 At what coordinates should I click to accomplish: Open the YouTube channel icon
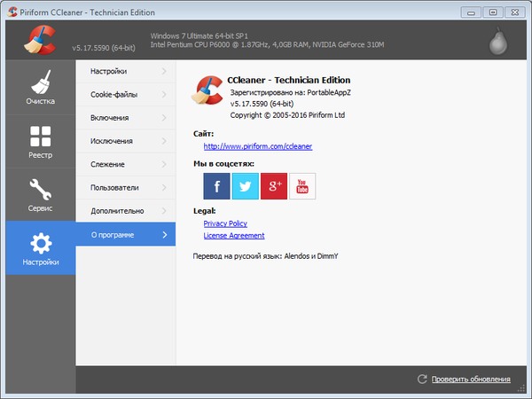[x=302, y=186]
